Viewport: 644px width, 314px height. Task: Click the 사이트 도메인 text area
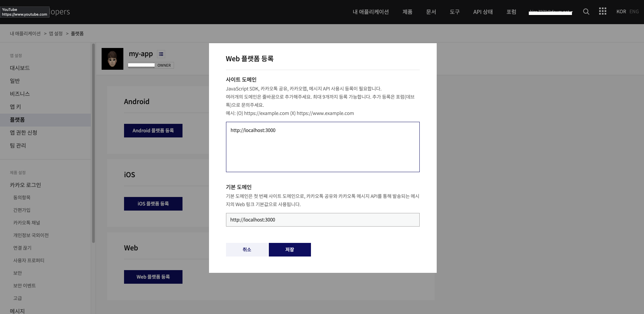[x=323, y=147]
